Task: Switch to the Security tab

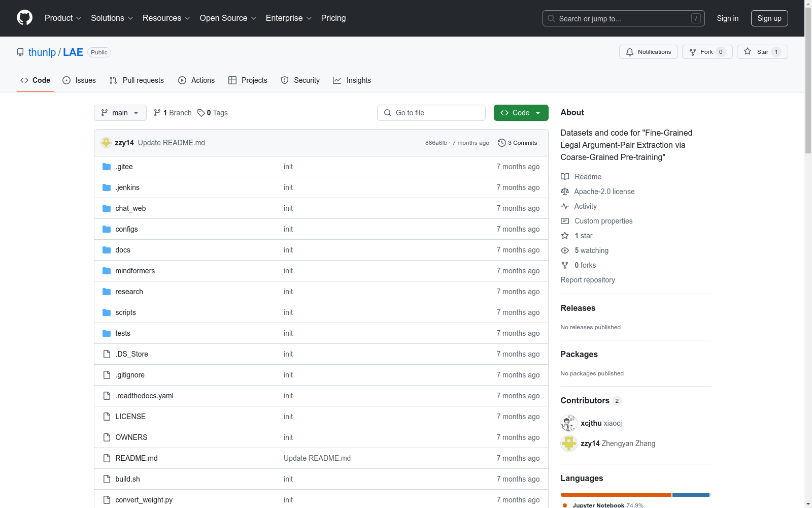Action: 300,80
